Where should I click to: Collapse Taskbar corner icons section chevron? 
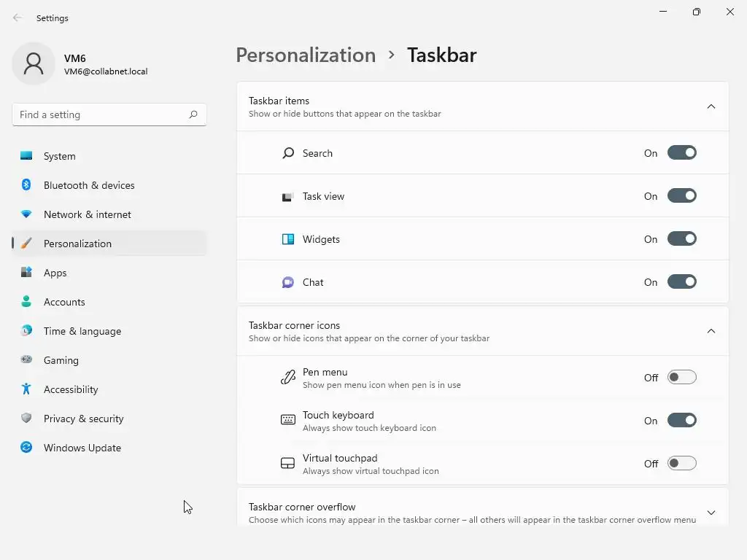[711, 331]
